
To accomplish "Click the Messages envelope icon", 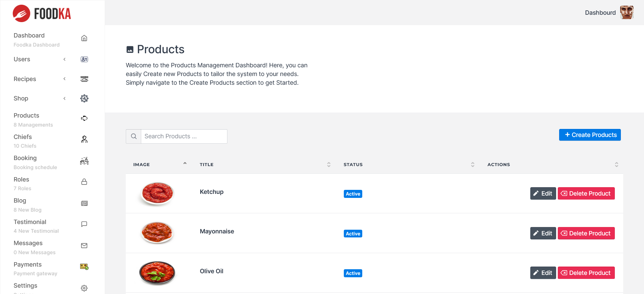I will coord(84,246).
